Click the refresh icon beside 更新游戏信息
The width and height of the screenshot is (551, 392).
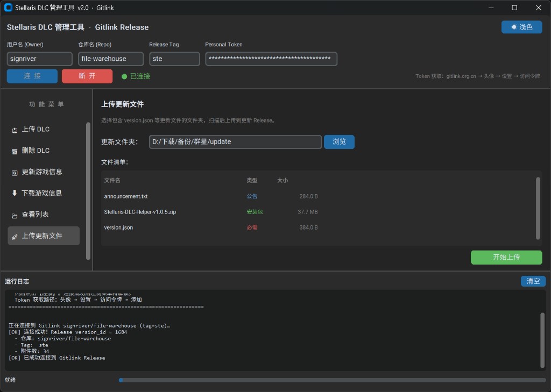[x=15, y=173]
